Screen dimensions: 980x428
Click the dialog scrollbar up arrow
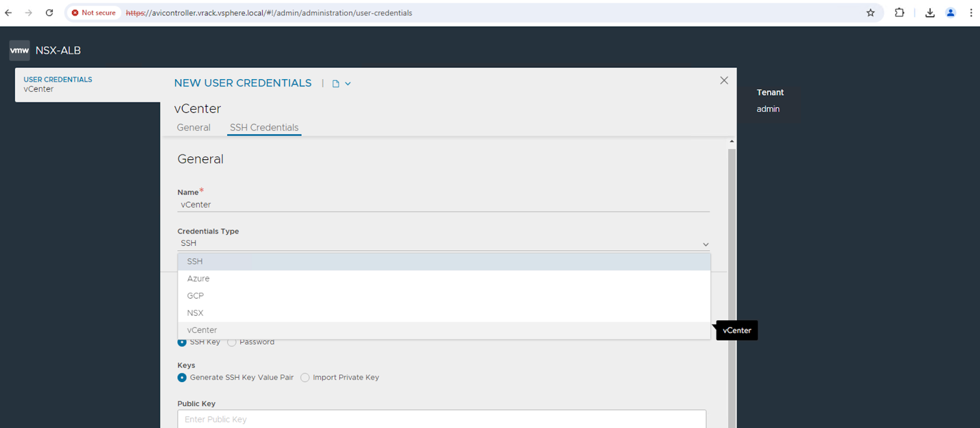pyautogui.click(x=731, y=142)
